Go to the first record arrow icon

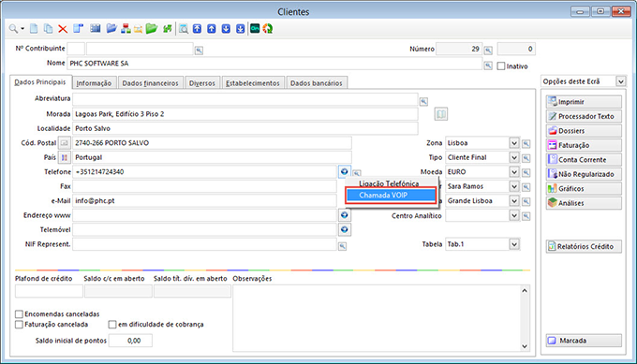197,29
